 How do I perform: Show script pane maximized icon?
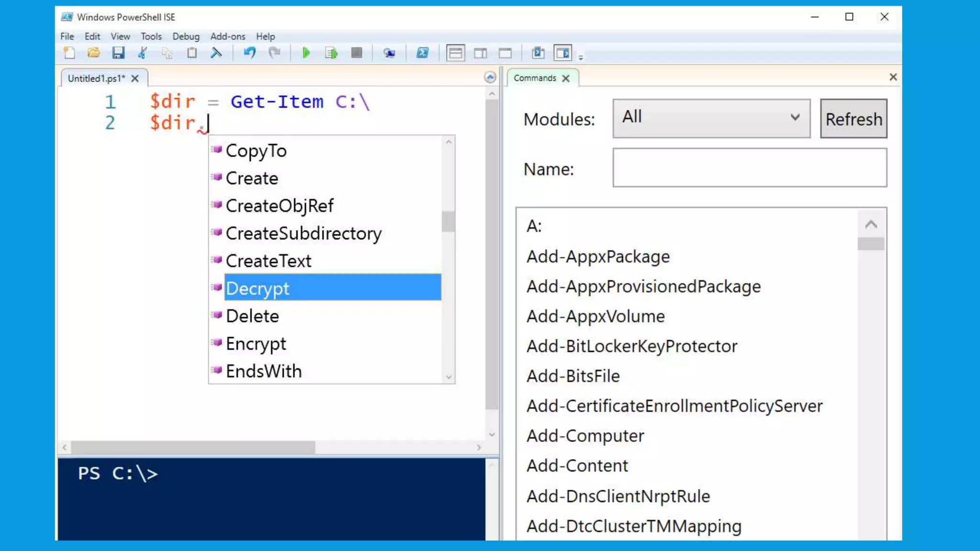[x=505, y=53]
